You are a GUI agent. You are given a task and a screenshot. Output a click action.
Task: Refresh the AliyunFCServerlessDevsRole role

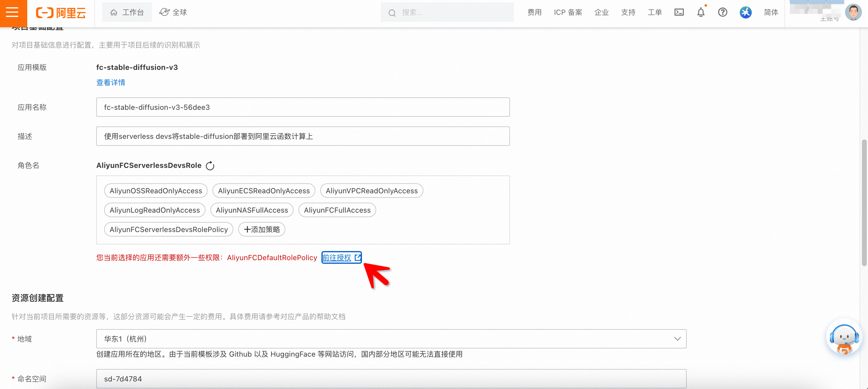point(210,166)
